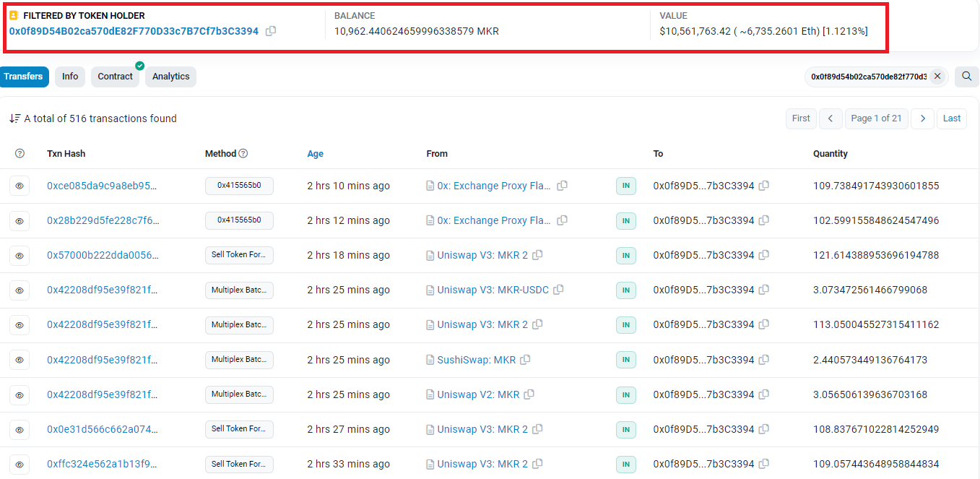Viewport: 980px width, 479px height.
Task: Show details via eye for 0xffc324e562a1b13f9
Action: tap(19, 464)
